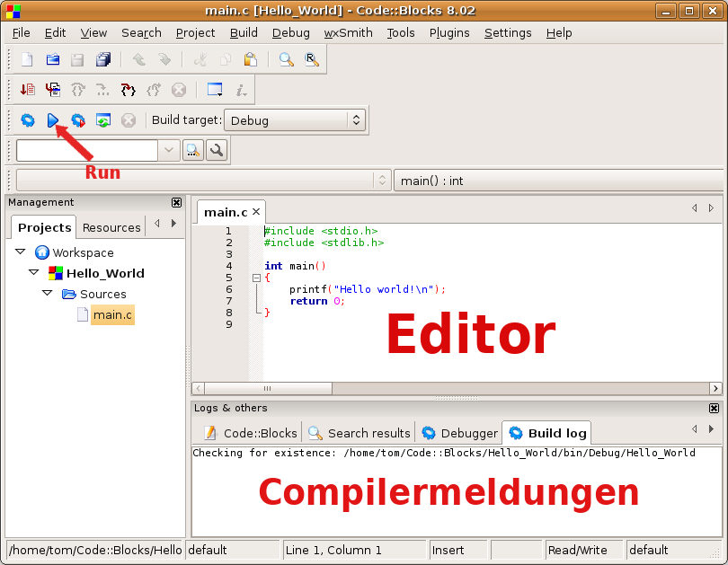Click the Replace toolbar icon

click(x=313, y=59)
